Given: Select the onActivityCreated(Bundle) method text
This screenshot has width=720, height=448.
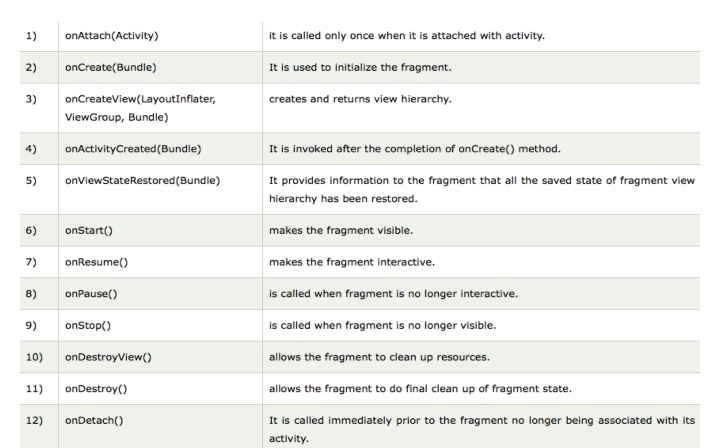Looking at the screenshot, I should click(x=133, y=149).
